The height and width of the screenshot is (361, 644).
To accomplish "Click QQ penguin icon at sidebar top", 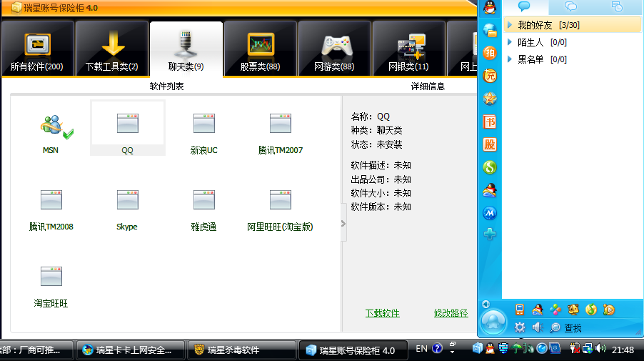I will (x=490, y=7).
